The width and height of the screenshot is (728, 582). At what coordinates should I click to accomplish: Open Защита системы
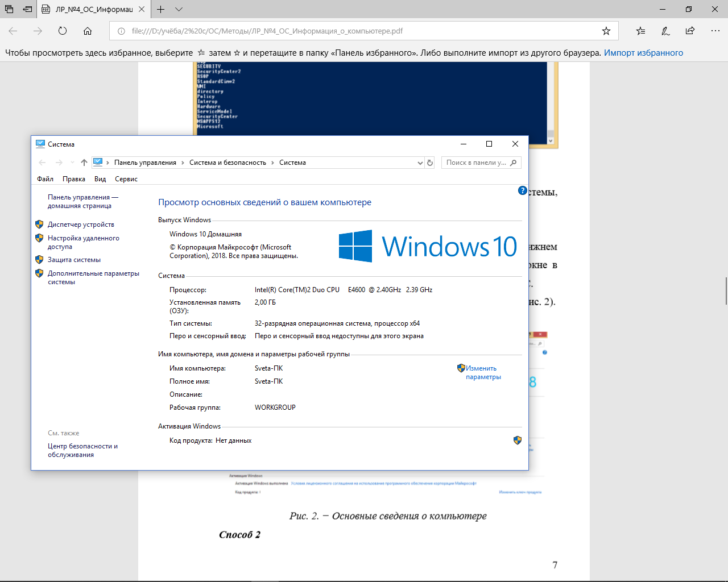pos(74,260)
